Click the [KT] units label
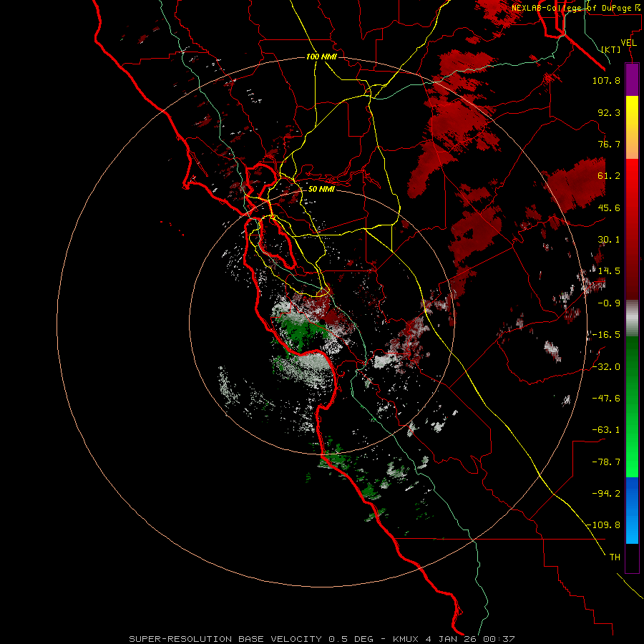 click(611, 49)
